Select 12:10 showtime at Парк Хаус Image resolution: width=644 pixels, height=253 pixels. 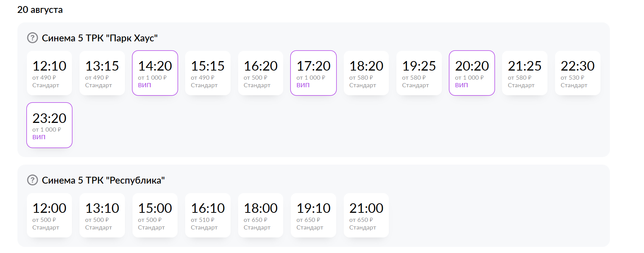coord(49,73)
